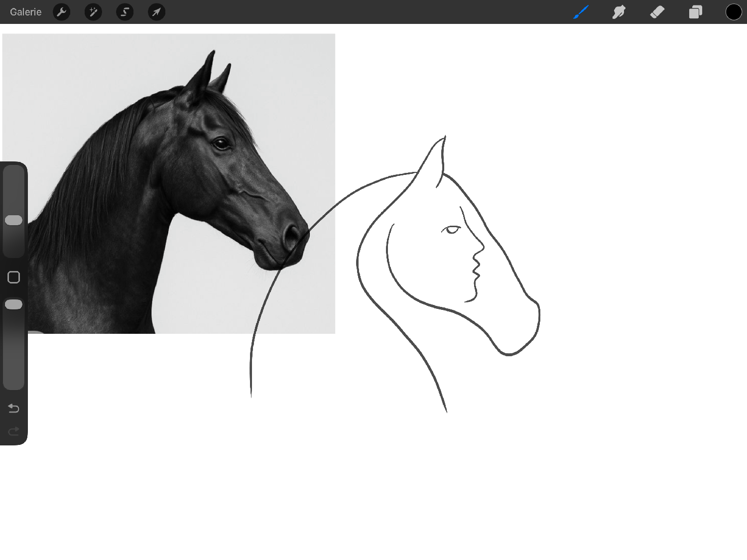
Task: Open the Actions wrench menu
Action: [x=61, y=12]
